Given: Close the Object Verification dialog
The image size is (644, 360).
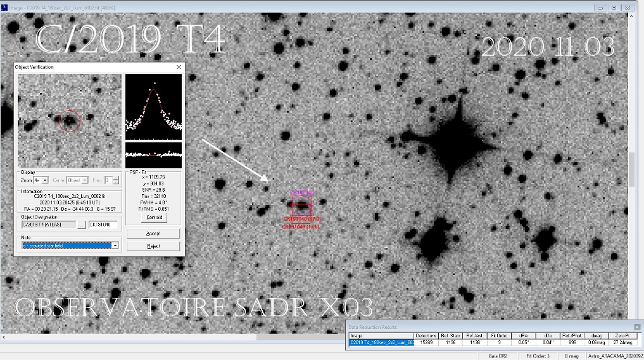Looking at the screenshot, I should [x=179, y=67].
